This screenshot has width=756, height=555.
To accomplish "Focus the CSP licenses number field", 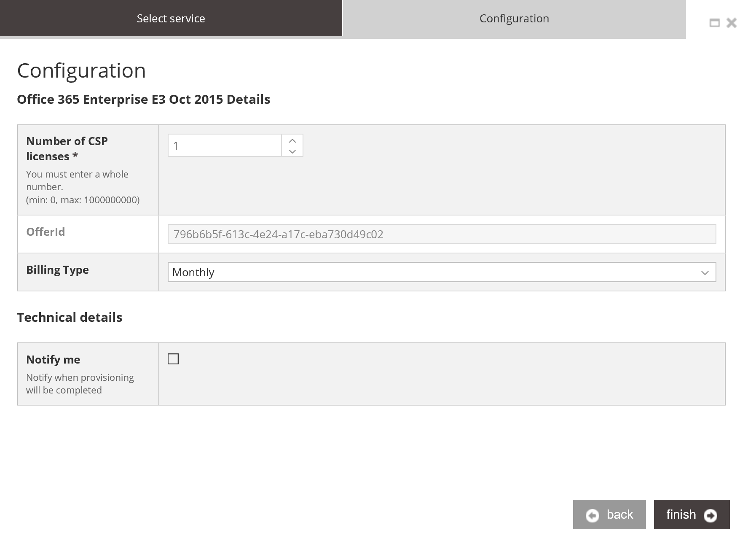I will (225, 145).
